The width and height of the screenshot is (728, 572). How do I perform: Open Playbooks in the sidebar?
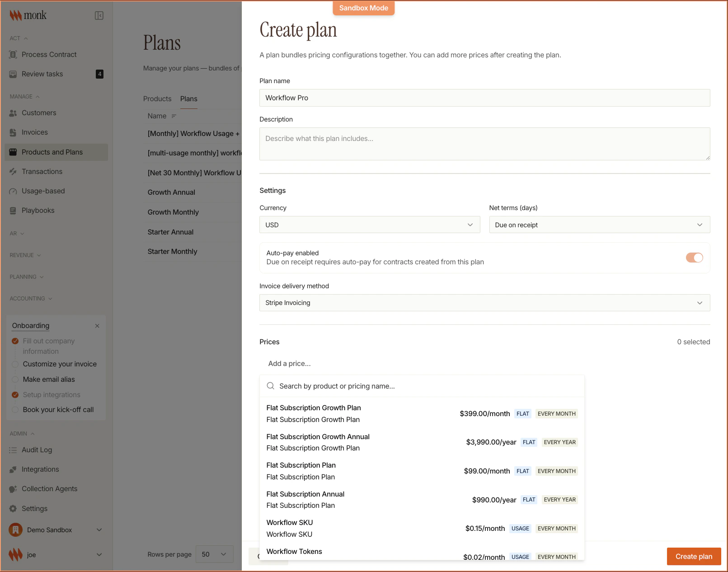tap(56, 211)
